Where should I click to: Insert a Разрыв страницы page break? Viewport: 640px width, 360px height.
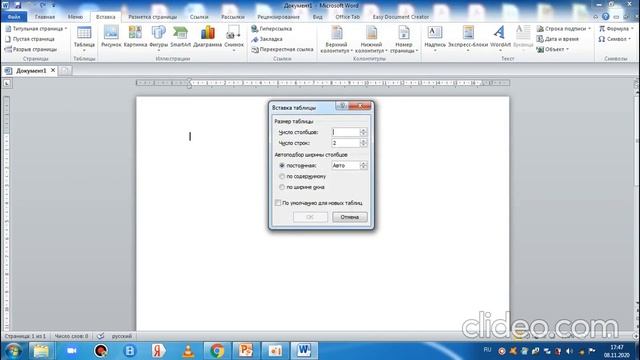(31, 49)
